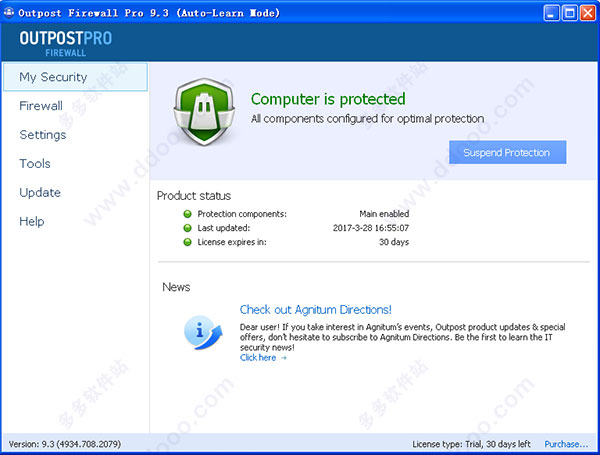Open the Settings section

[43, 135]
